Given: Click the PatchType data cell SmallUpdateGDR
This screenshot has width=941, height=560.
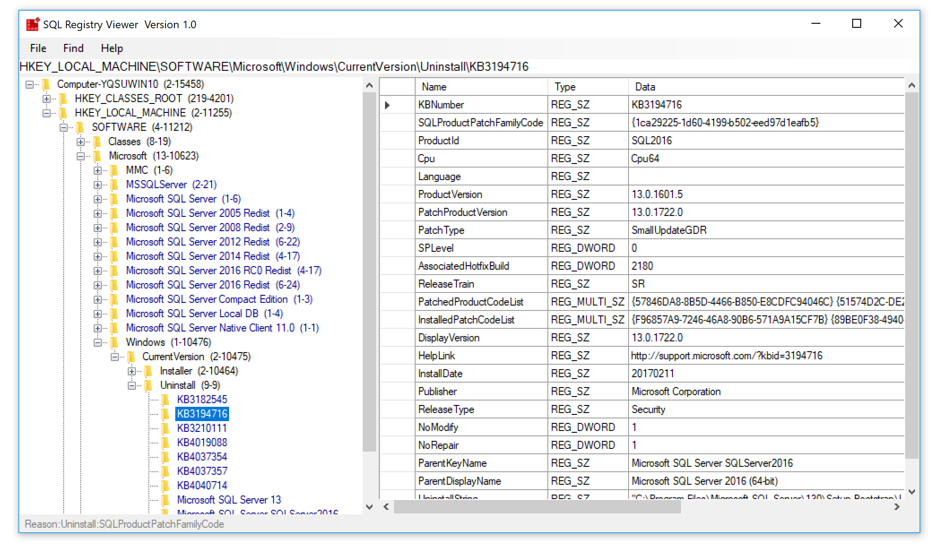Looking at the screenshot, I should 766,230.
